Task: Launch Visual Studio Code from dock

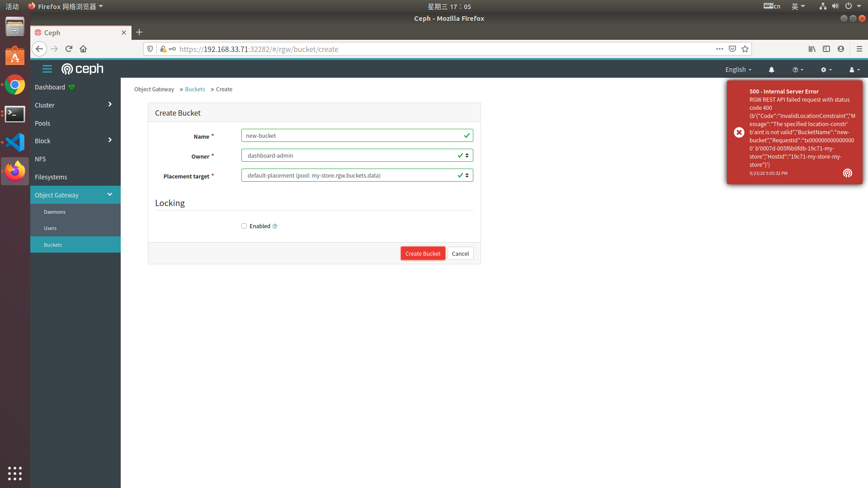Action: click(15, 142)
